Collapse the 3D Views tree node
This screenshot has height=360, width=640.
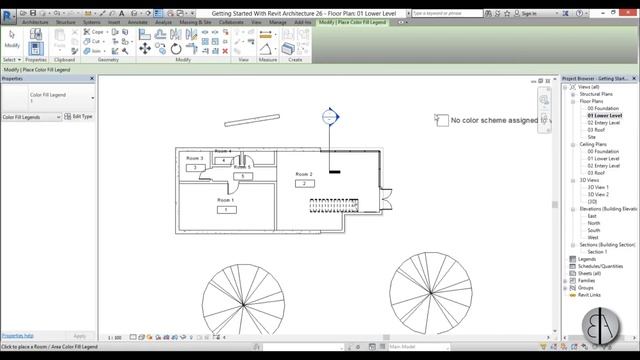coord(573,180)
